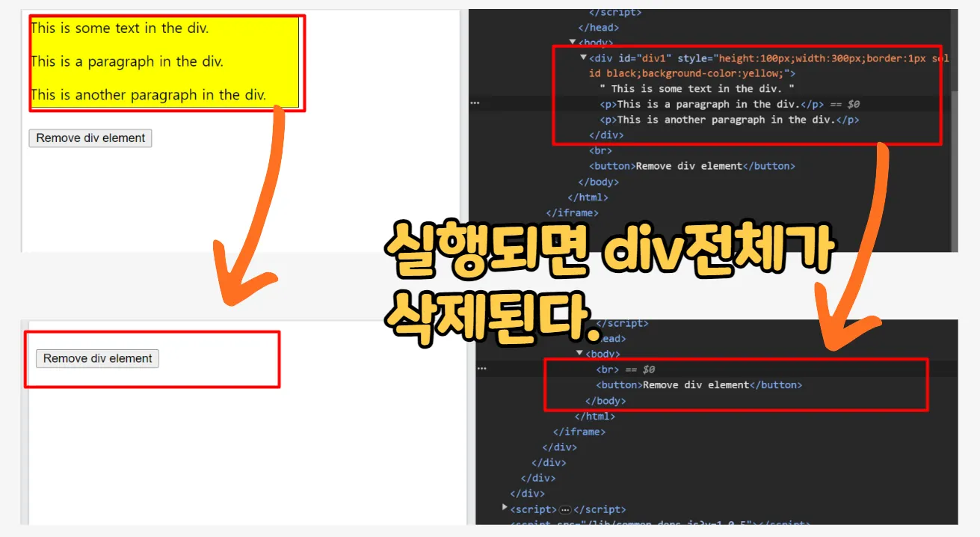Open the three-dot menu beside the selected paragraph row

pos(474,103)
